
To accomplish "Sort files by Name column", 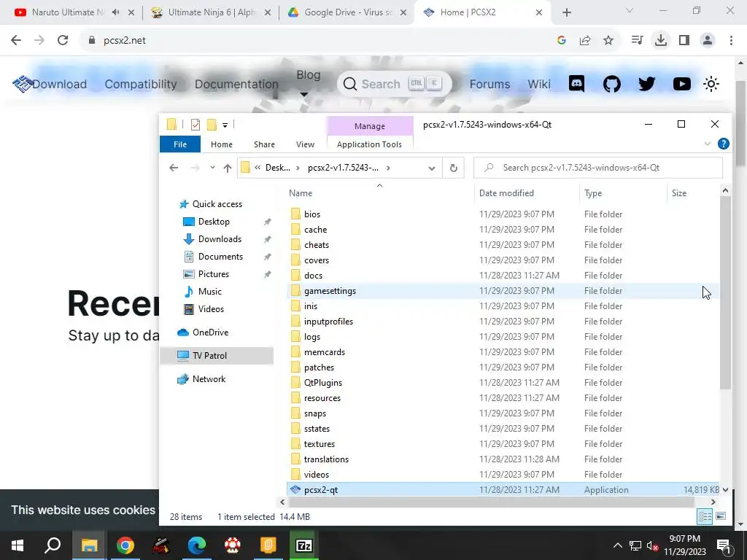I will (x=301, y=192).
